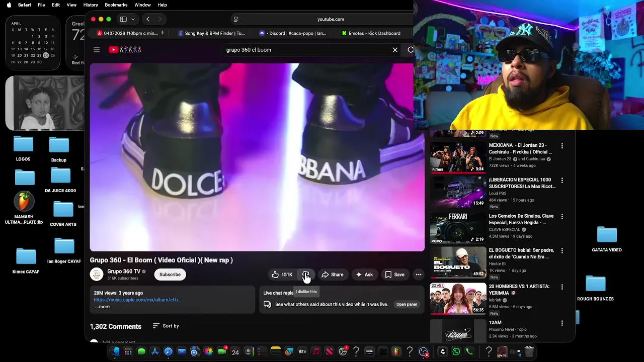Like the video with 151K likes
This screenshot has width=644, height=362.
(x=282, y=275)
